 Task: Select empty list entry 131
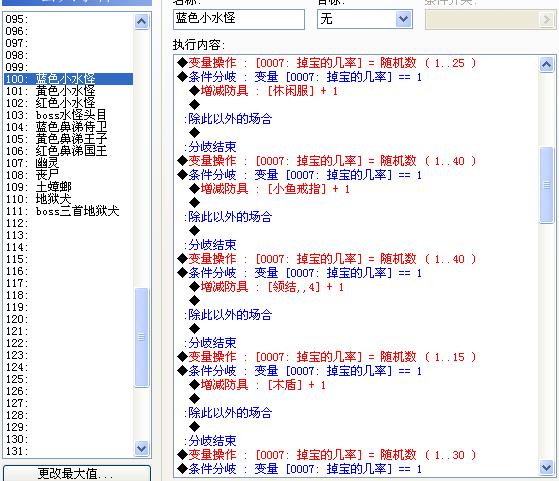[x=68, y=451]
